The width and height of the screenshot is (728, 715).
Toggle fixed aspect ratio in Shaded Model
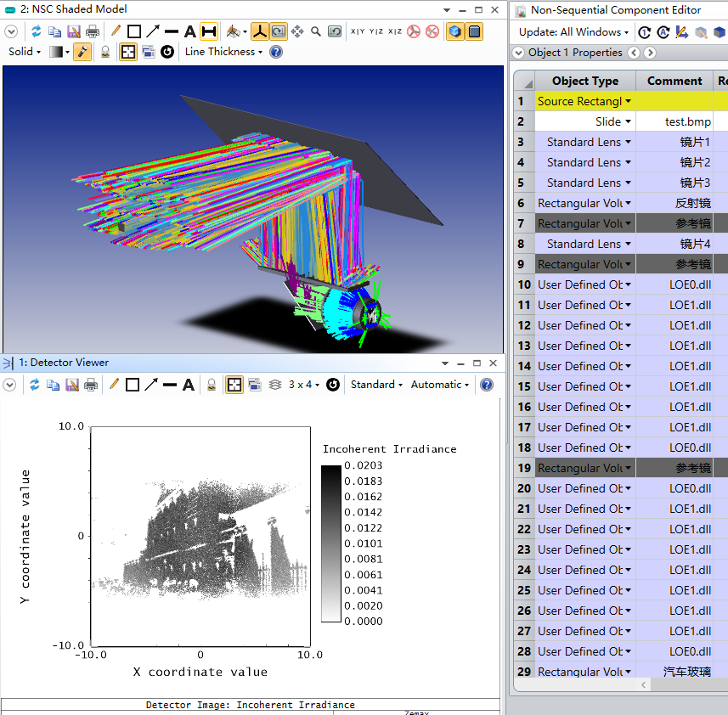point(128,52)
